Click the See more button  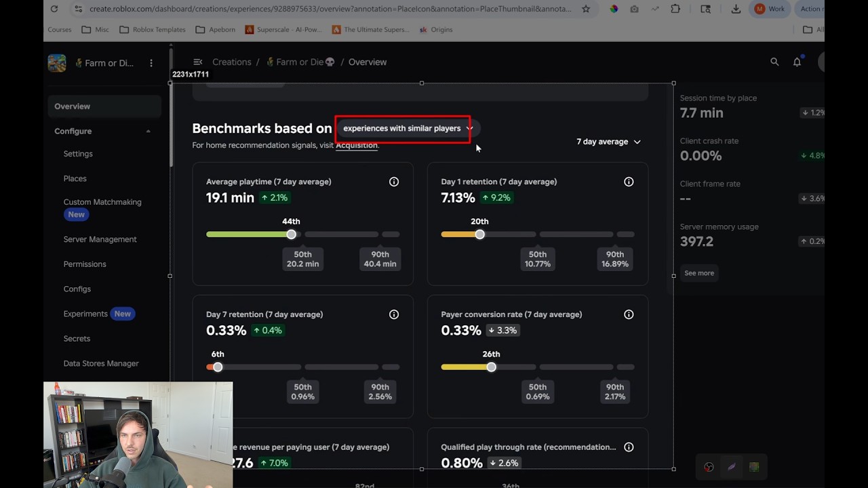tap(699, 273)
